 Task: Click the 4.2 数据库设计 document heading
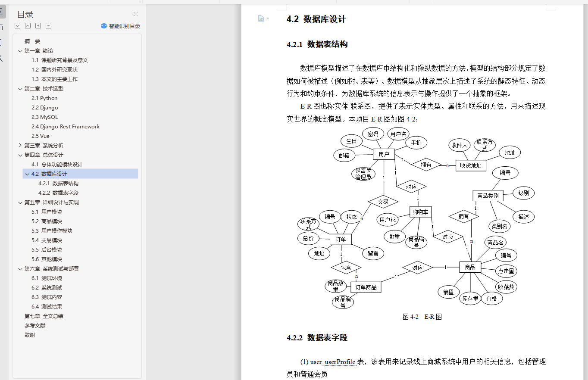316,19
